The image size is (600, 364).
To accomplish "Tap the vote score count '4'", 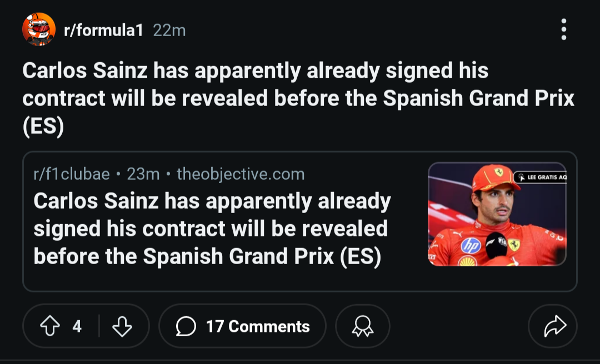I will pyautogui.click(x=77, y=326).
